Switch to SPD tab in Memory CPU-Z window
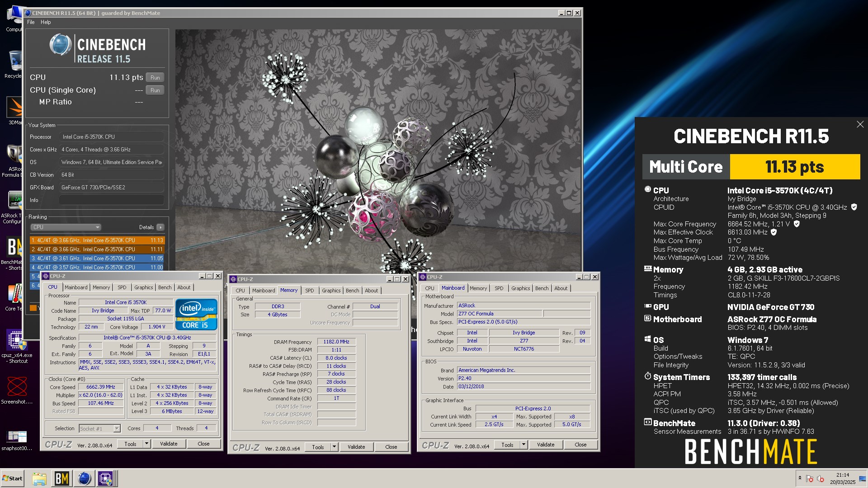 310,291
